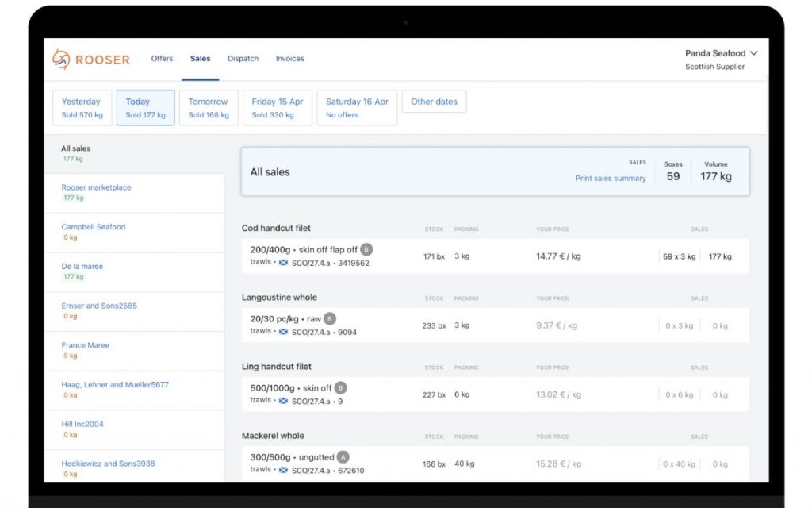Filter sales by Campbell Seafood
The height and width of the screenshot is (508, 812).
tap(94, 227)
